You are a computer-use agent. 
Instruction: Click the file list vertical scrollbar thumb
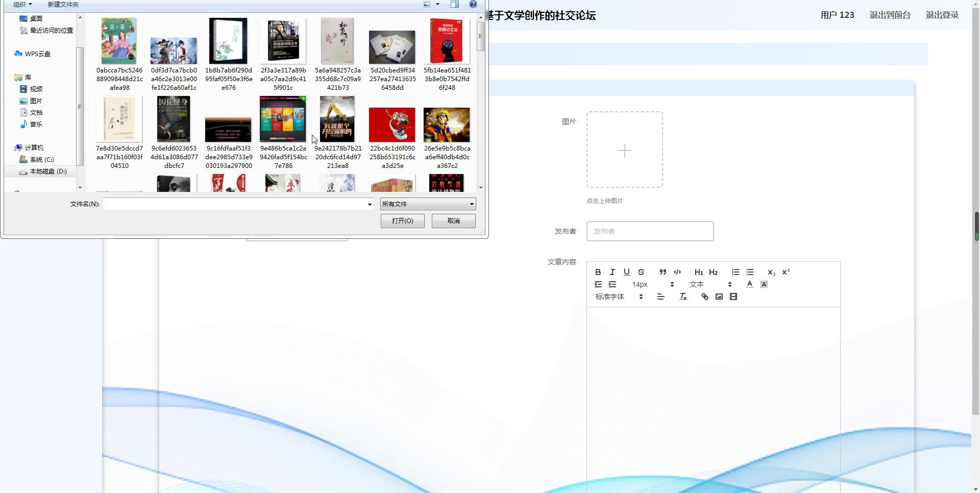[480, 36]
